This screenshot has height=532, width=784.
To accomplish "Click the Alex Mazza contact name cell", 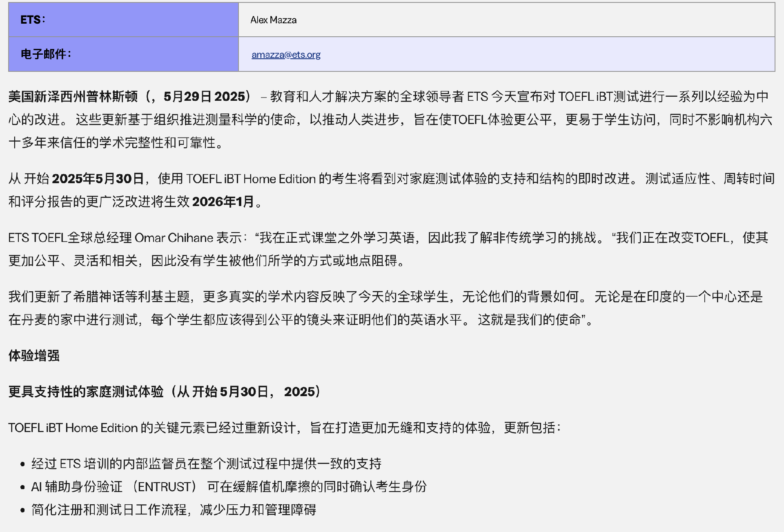I will (506, 20).
